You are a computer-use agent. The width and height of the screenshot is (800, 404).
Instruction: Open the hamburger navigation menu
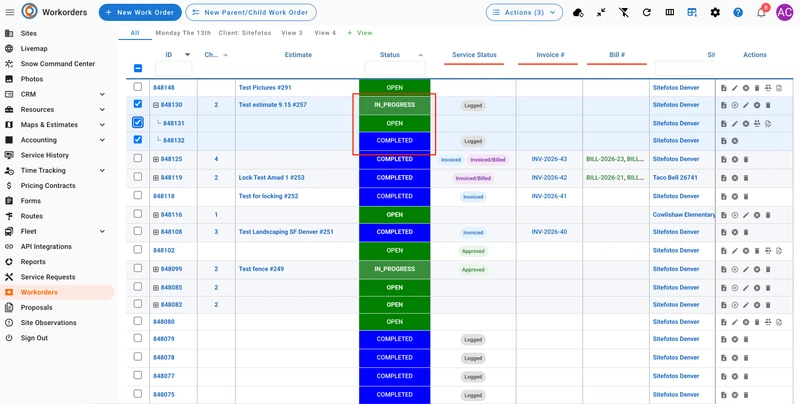tap(10, 12)
